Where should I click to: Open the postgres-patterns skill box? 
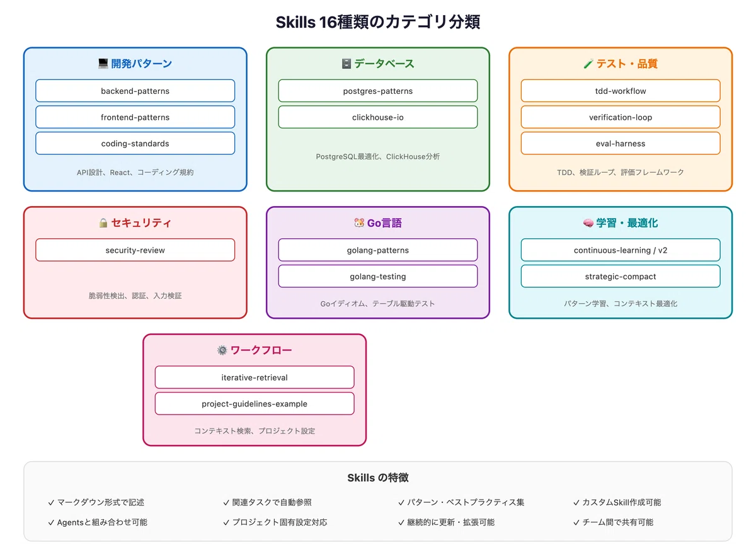point(378,91)
